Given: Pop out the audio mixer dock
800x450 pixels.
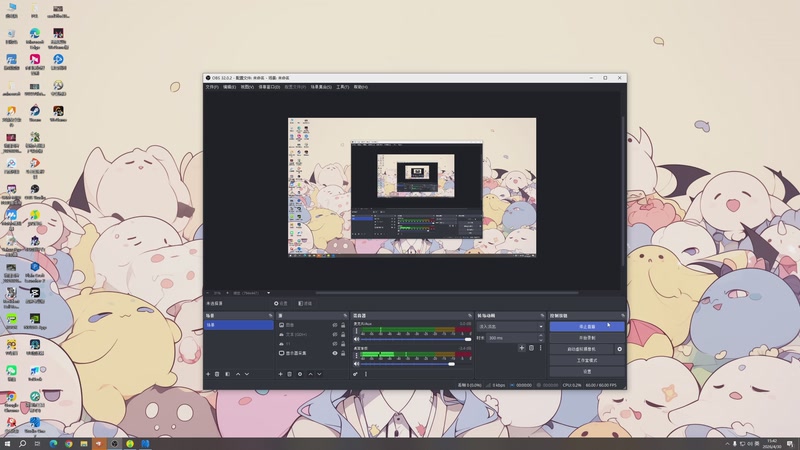Looking at the screenshot, I should pos(470,315).
